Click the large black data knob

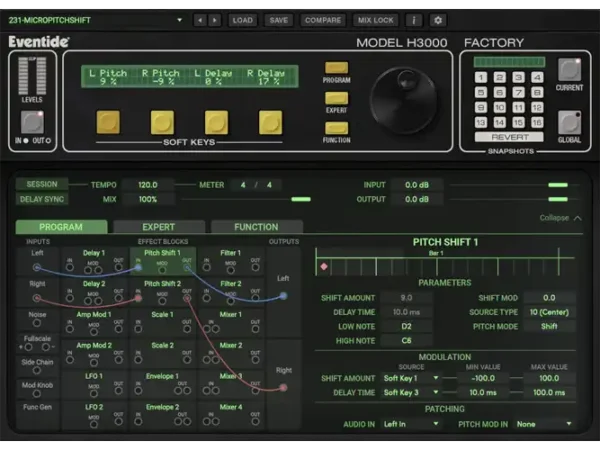coord(403,100)
